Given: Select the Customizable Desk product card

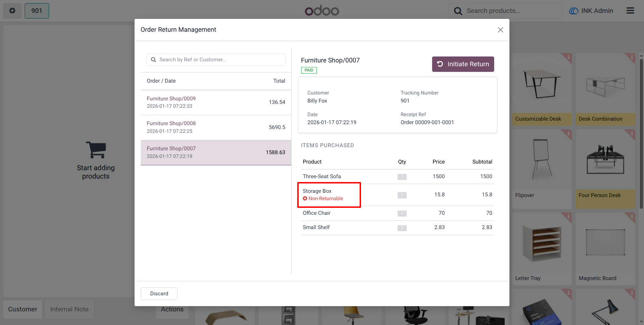Looking at the screenshot, I should [x=542, y=89].
